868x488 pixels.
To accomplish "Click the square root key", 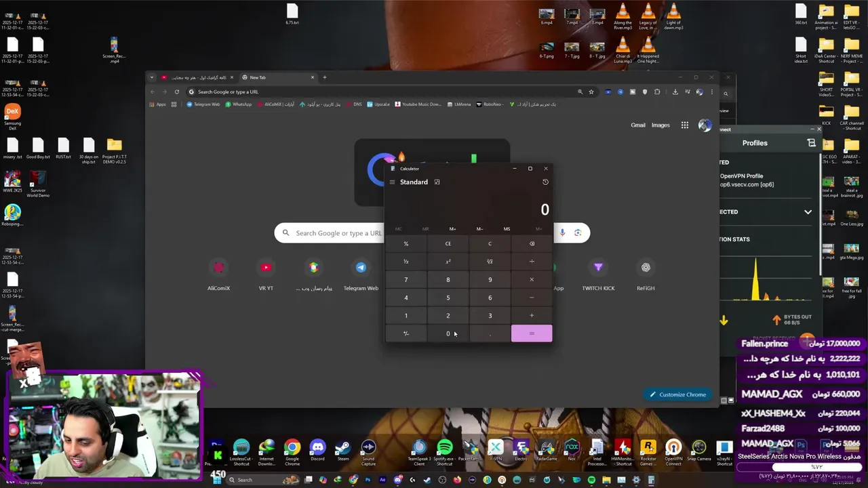I will [490, 262].
